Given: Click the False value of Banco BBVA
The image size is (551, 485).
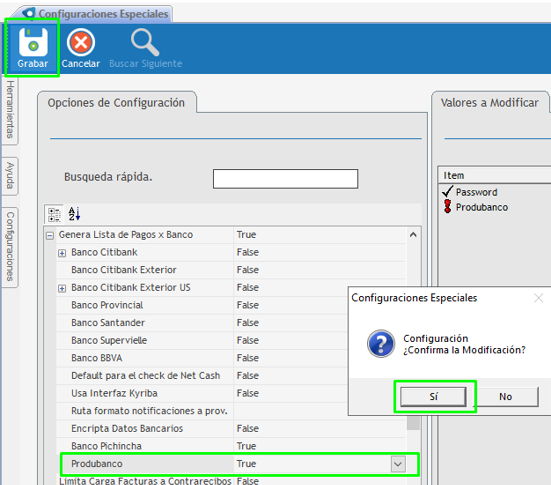Looking at the screenshot, I should point(248,358).
